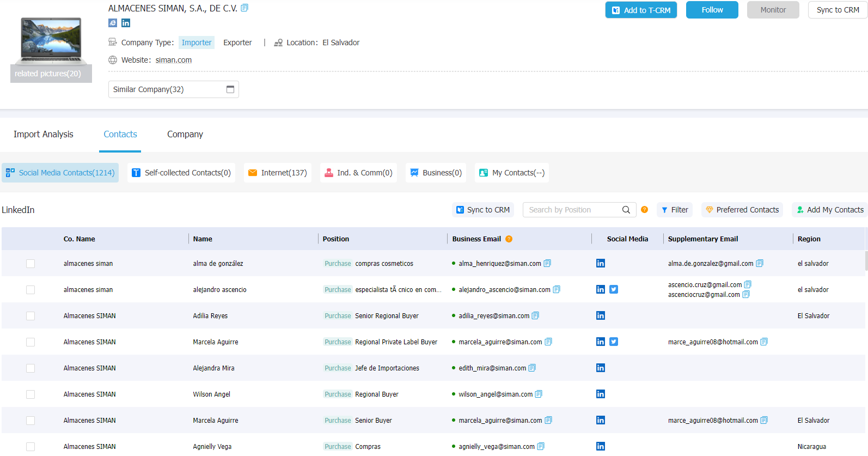Viewport: 868px width, 456px height.
Task: Open LinkedIn profile of Wilson Angel
Action: click(601, 394)
